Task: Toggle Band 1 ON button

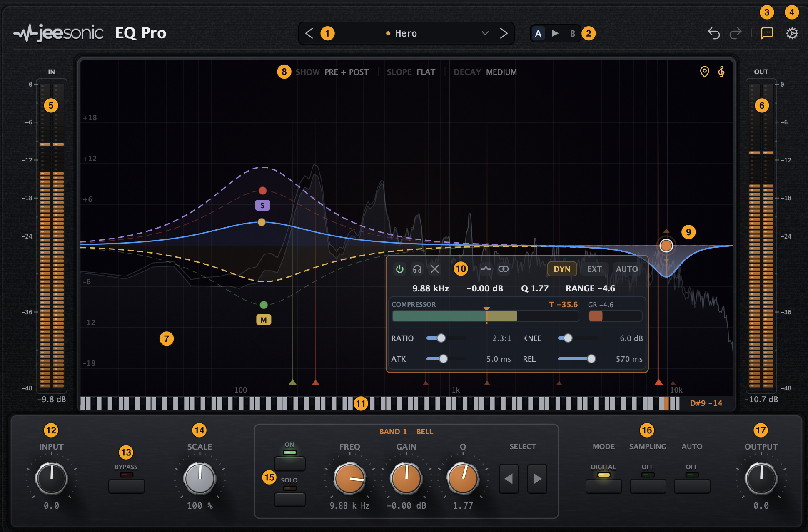Action: [x=289, y=463]
